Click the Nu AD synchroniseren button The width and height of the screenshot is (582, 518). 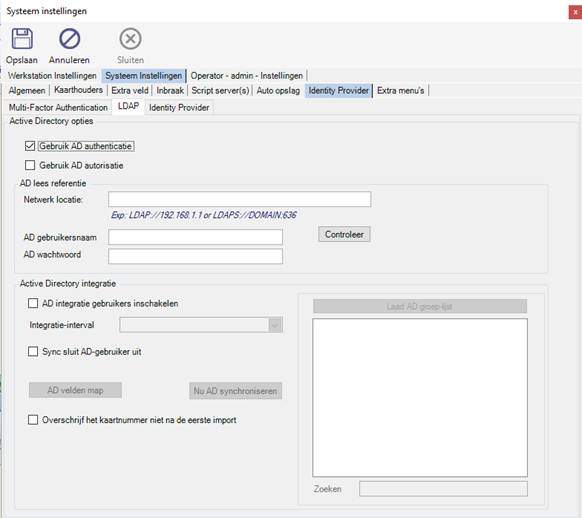coord(235,391)
